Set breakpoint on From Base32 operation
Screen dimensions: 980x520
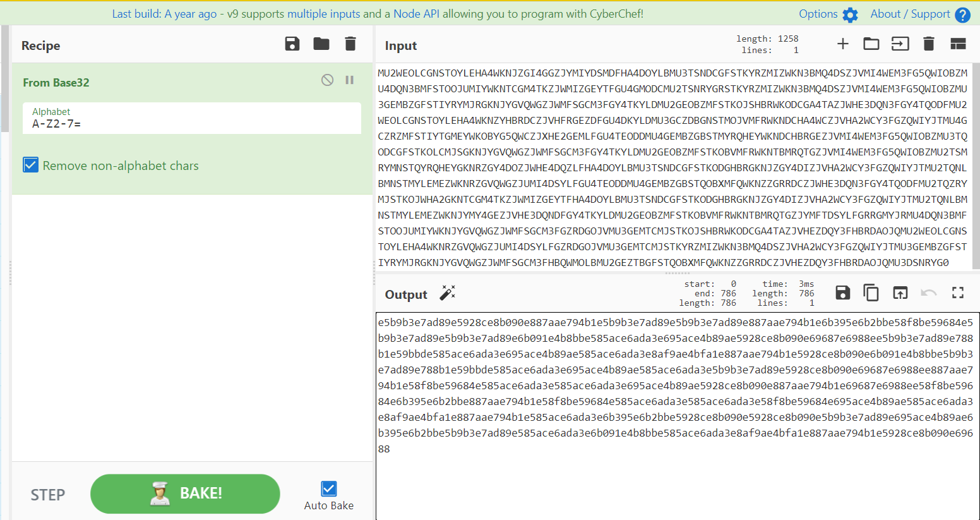coord(349,80)
